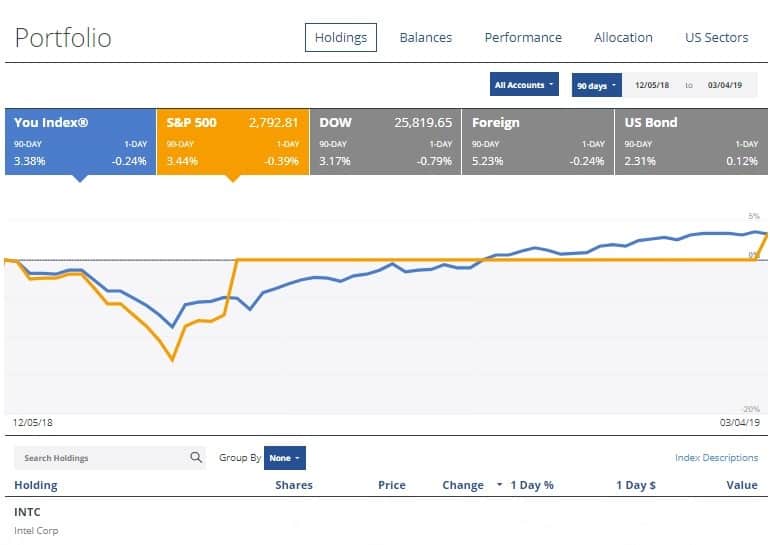The width and height of the screenshot is (770, 545).
Task: Open the All Accounts dropdown
Action: (524, 85)
